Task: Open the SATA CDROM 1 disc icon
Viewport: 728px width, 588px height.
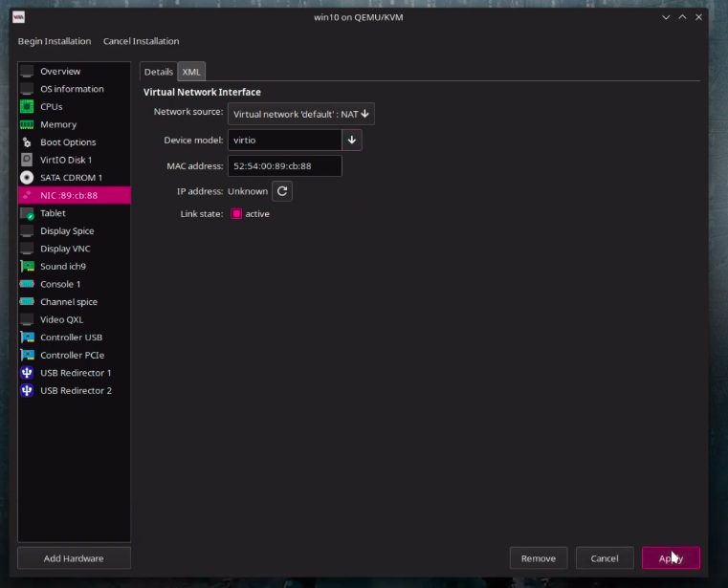Action: point(27,178)
